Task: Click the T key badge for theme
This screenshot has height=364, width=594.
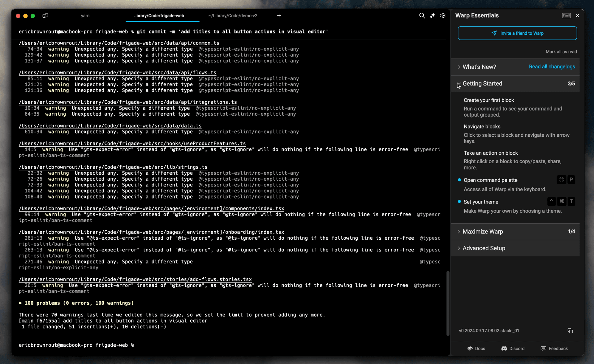Action: click(x=571, y=201)
